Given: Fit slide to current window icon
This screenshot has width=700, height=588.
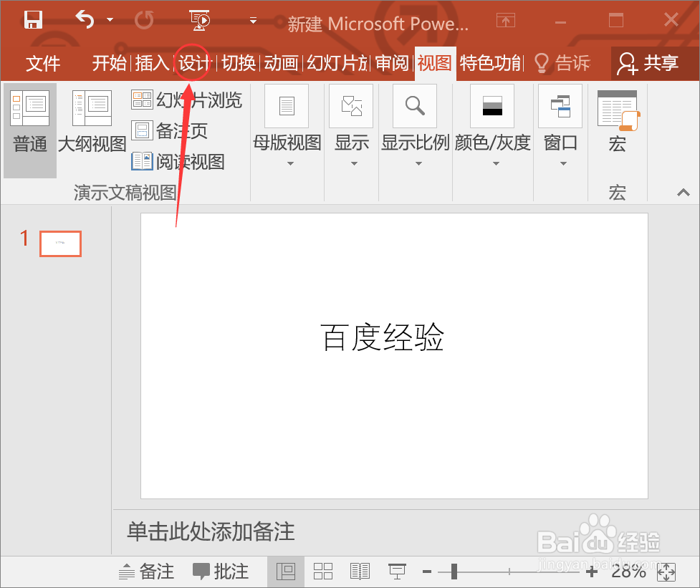Looking at the screenshot, I should click(666, 572).
